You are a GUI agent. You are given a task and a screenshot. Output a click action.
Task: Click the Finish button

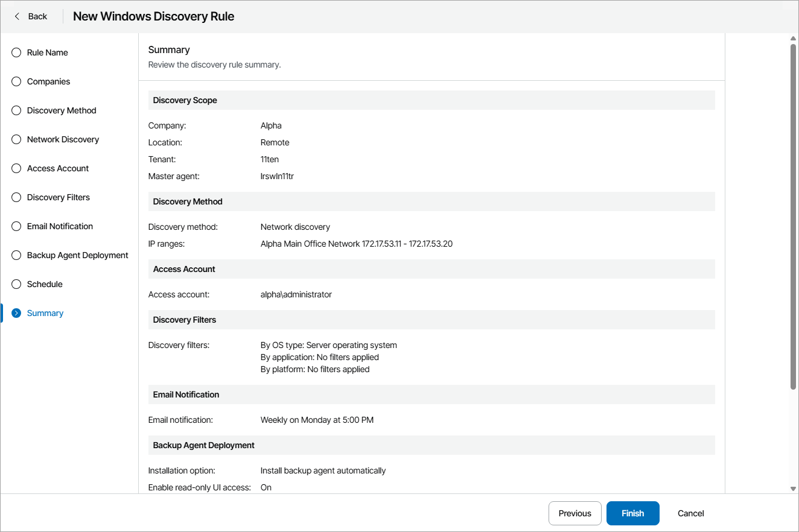coord(632,513)
